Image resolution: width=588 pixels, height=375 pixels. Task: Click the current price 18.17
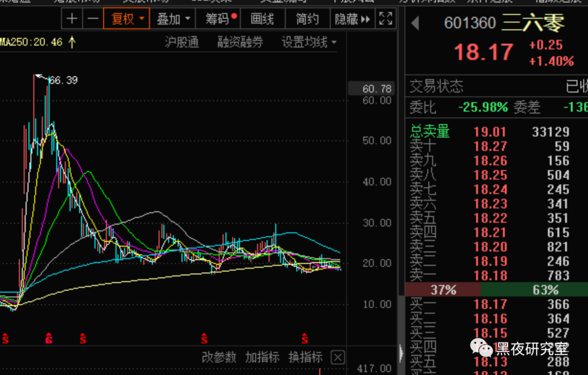pos(484,52)
